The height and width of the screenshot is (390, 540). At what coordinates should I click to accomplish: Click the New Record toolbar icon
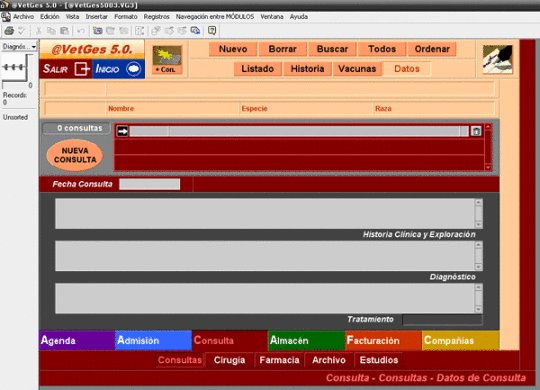point(97,31)
